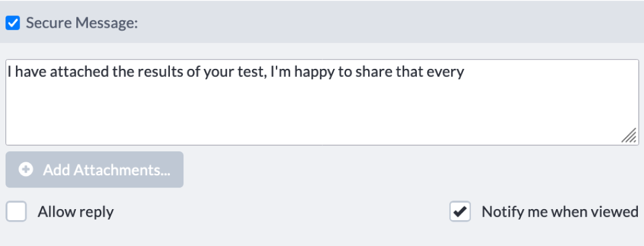The width and height of the screenshot is (644, 246).
Task: Click the Add Attachments... button
Action: (94, 169)
